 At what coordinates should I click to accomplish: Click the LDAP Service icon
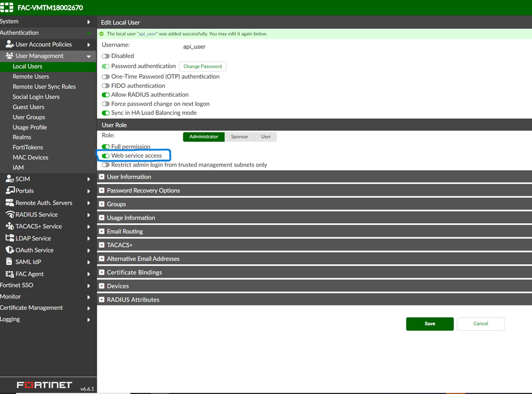10,239
